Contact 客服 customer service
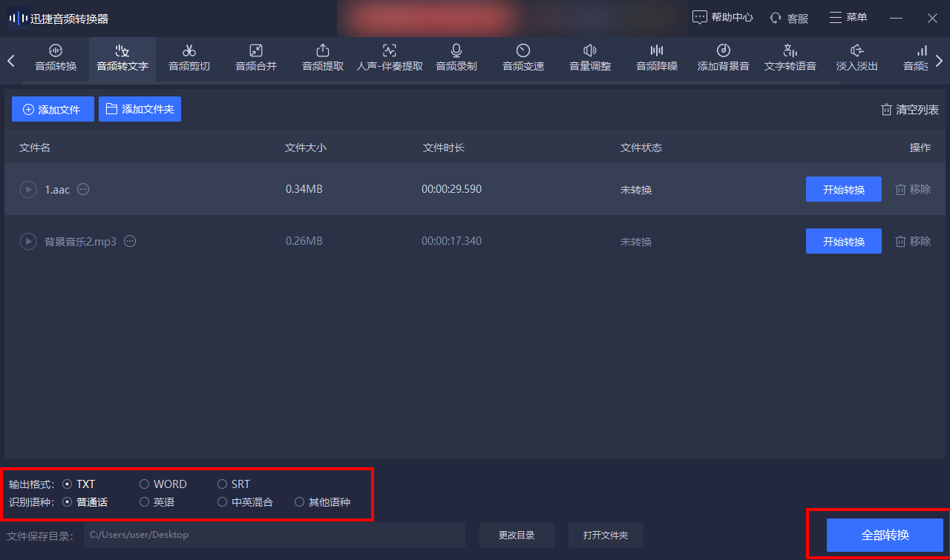950x560 pixels. pos(790,18)
